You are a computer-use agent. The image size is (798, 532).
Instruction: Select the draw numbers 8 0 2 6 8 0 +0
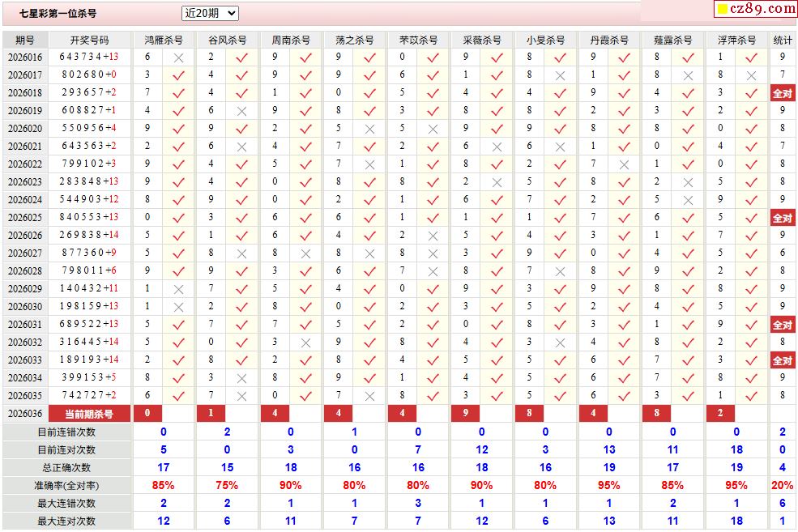(89, 74)
